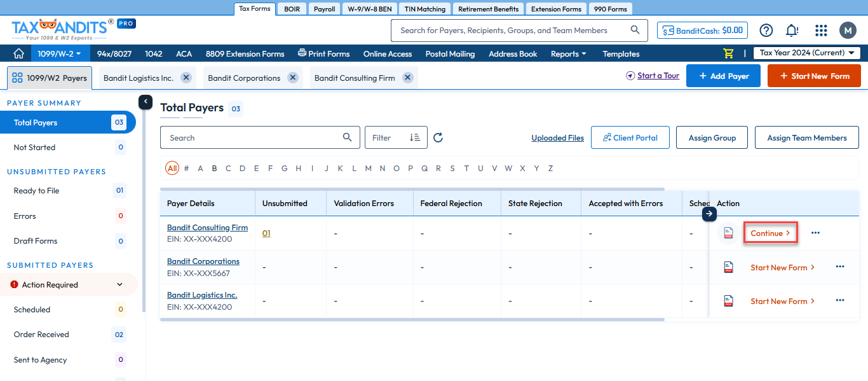Switch to the W-9/W-8 BEN top tab

coord(370,9)
